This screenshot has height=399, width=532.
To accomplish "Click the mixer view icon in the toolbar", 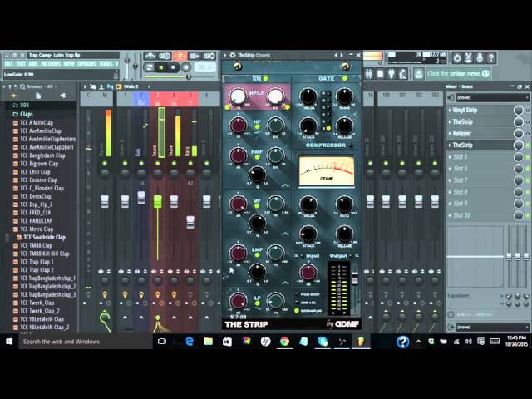I will (369, 74).
